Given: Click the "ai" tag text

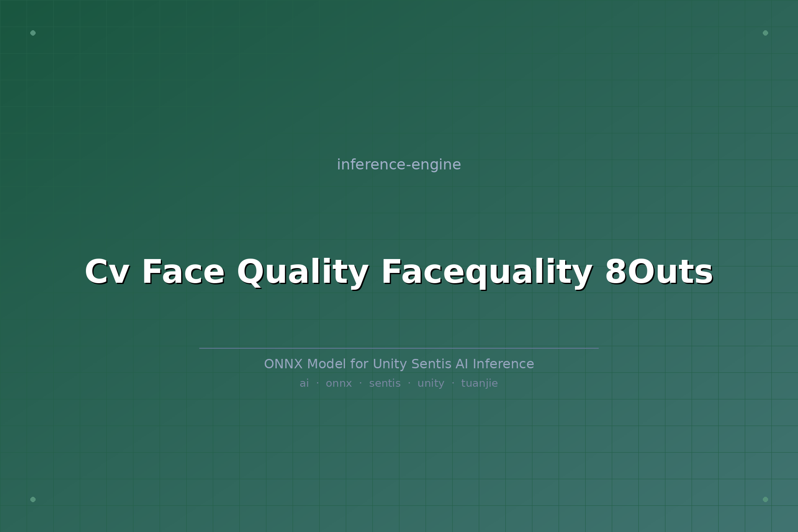Looking at the screenshot, I should click(x=304, y=383).
